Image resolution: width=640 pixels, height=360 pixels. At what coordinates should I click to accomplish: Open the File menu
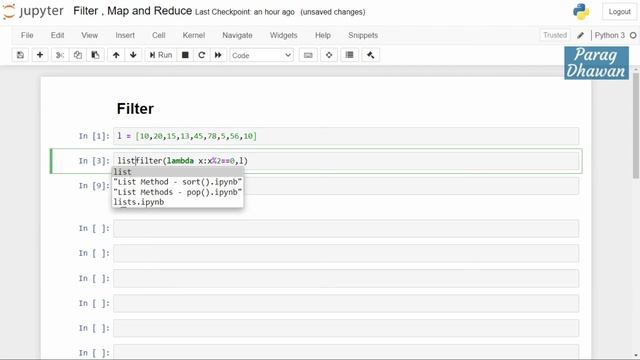(27, 35)
